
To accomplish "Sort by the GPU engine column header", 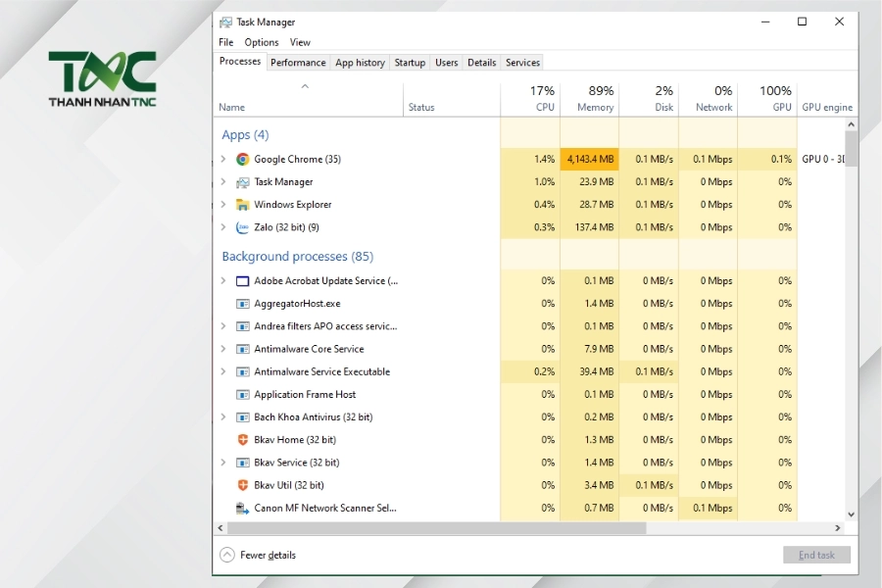I will tap(827, 100).
